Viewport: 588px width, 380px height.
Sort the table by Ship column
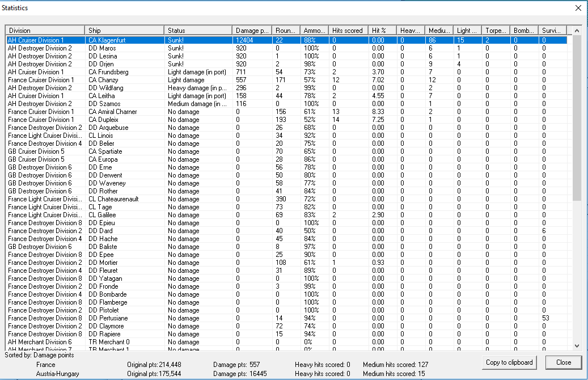tap(125, 31)
